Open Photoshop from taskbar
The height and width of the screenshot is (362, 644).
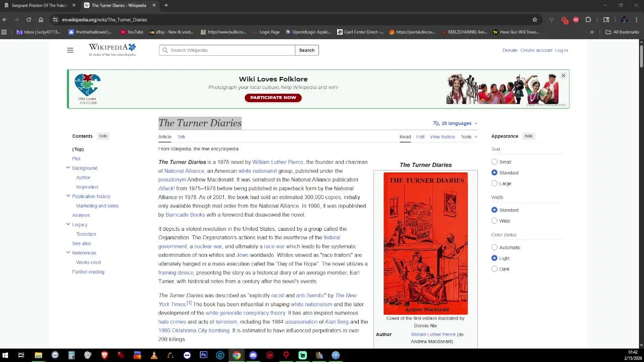coord(203,355)
